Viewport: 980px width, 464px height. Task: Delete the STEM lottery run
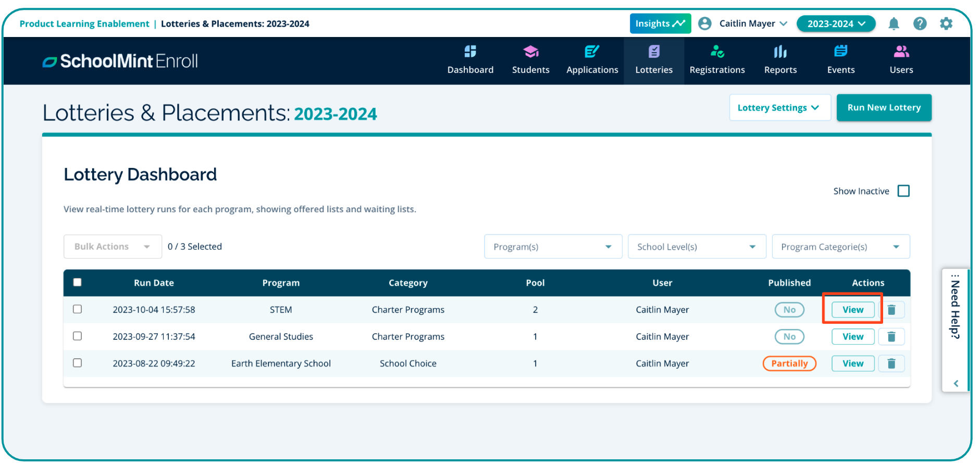tap(891, 310)
